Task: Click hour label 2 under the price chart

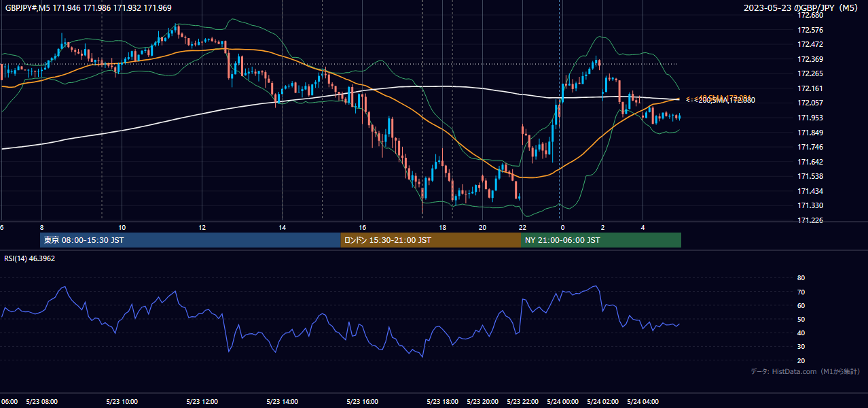Action: click(x=602, y=227)
